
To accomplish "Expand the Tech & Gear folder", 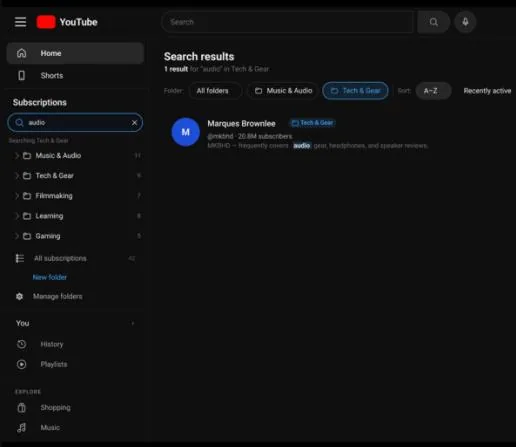I will coord(16,176).
